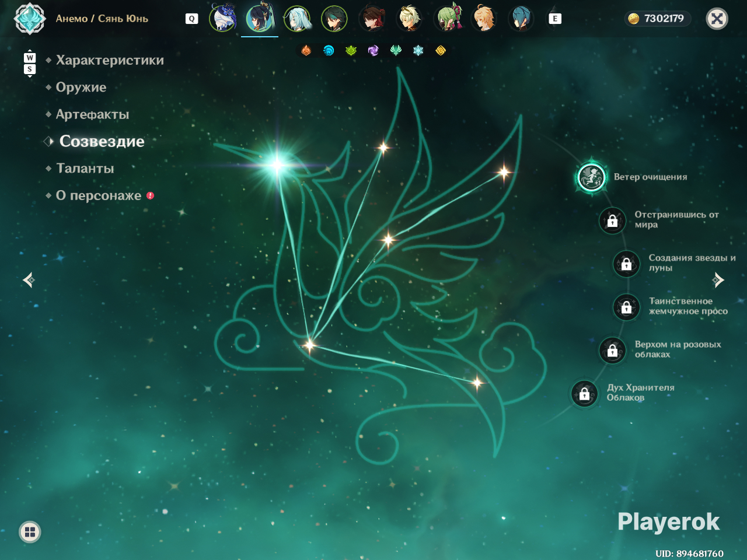747x560 pixels.
Task: Pick the red-brown haired character portrait
Action: click(372, 18)
